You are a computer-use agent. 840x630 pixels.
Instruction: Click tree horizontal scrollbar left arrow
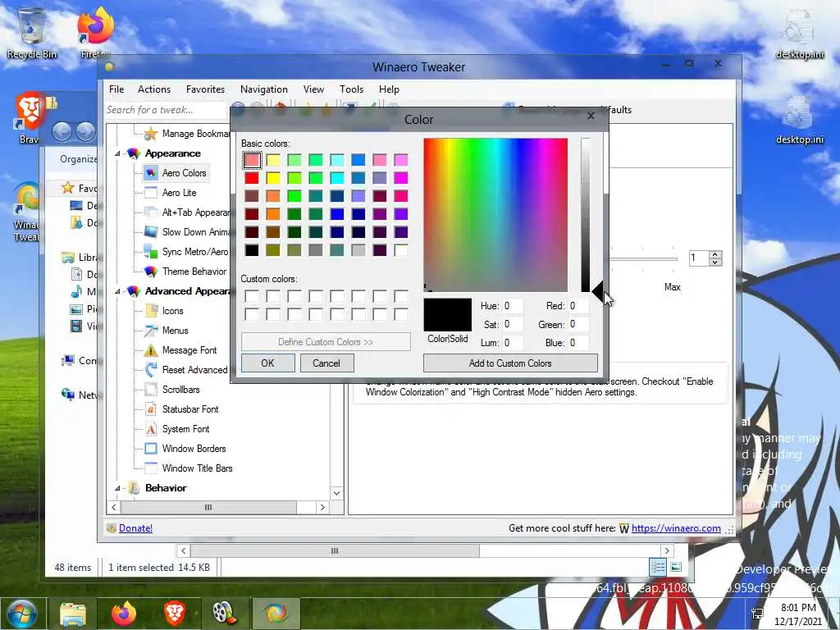(113, 507)
